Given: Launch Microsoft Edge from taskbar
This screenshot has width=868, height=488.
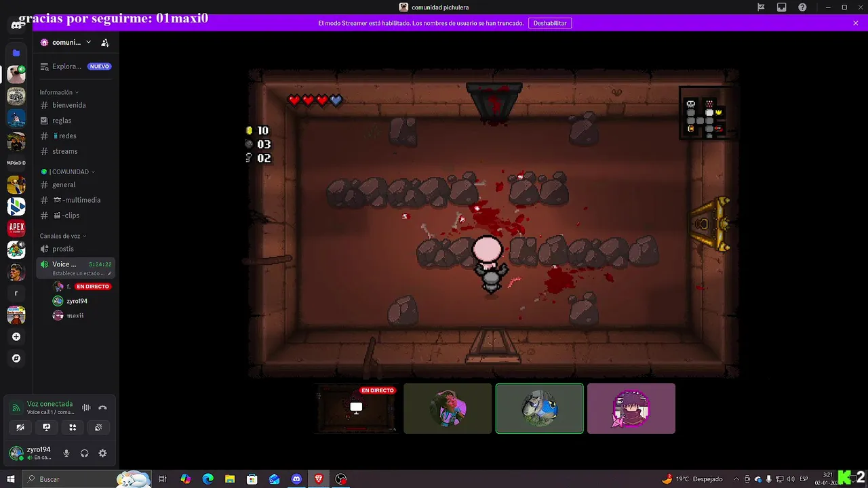Looking at the screenshot, I should click(x=208, y=479).
